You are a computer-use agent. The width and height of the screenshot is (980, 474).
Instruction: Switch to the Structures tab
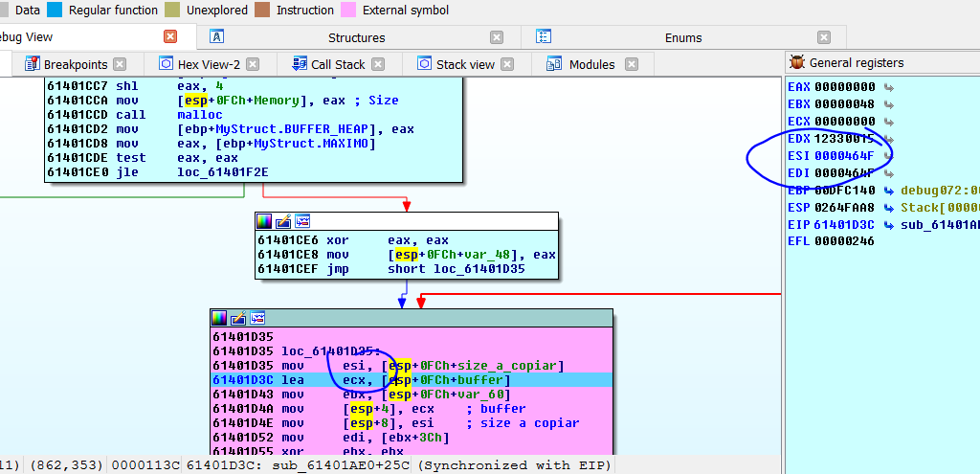click(356, 37)
